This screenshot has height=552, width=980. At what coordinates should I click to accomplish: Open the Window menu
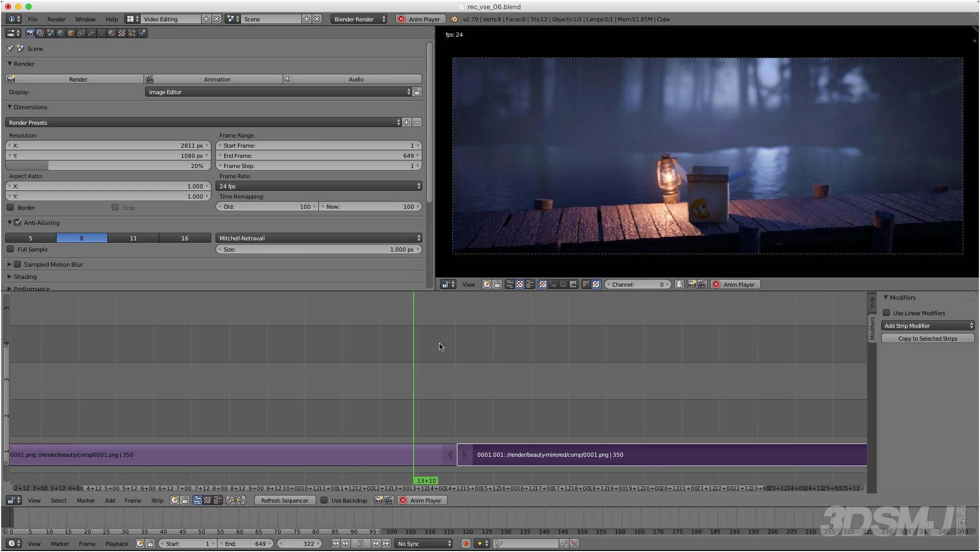click(85, 19)
